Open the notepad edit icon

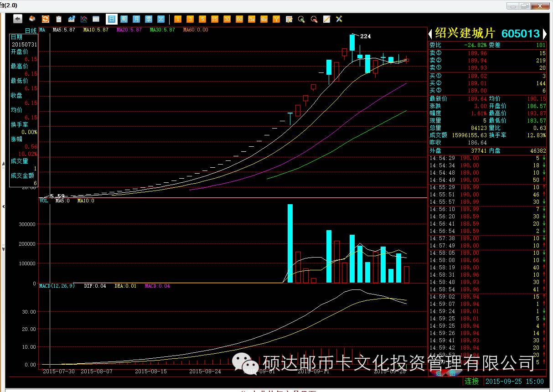pyautogui.click(x=289, y=19)
